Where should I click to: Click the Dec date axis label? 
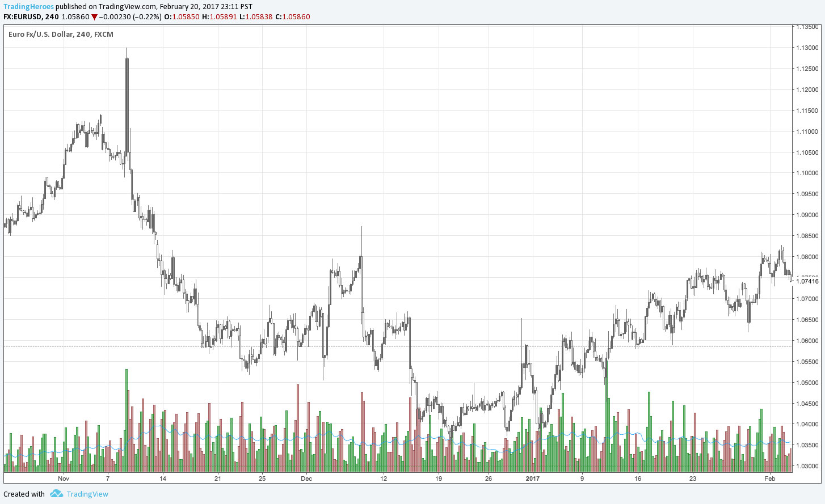(x=306, y=478)
